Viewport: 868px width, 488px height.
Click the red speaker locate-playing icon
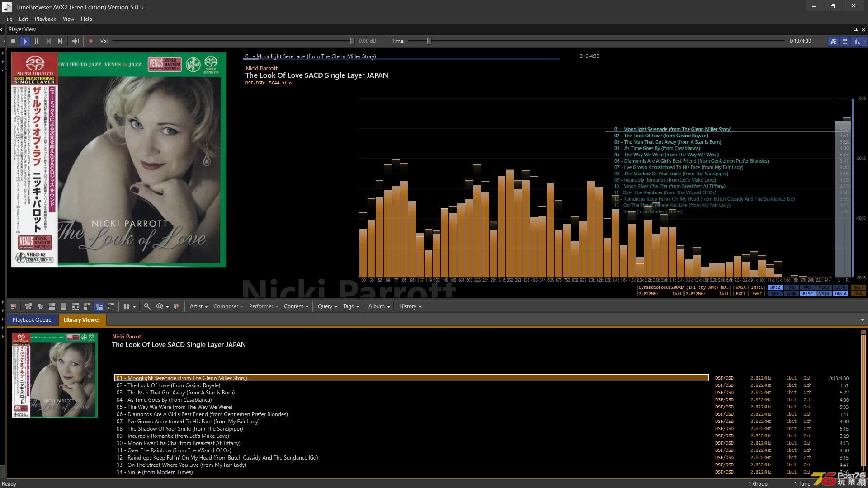pyautogui.click(x=176, y=306)
